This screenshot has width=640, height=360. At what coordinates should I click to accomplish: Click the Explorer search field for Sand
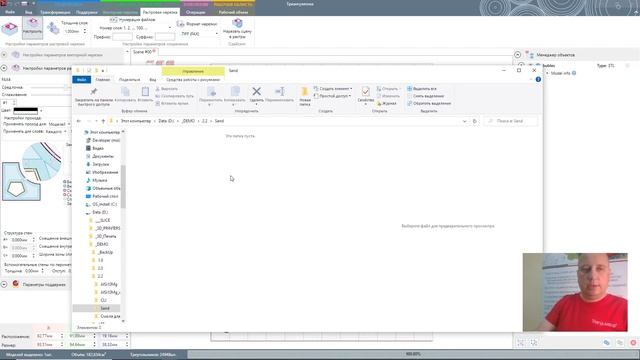[x=511, y=121]
